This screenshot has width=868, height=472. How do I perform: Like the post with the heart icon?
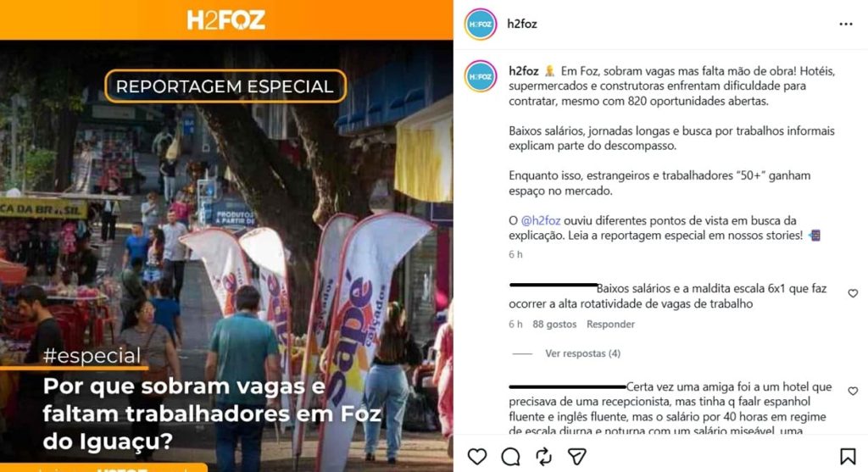[477, 457]
